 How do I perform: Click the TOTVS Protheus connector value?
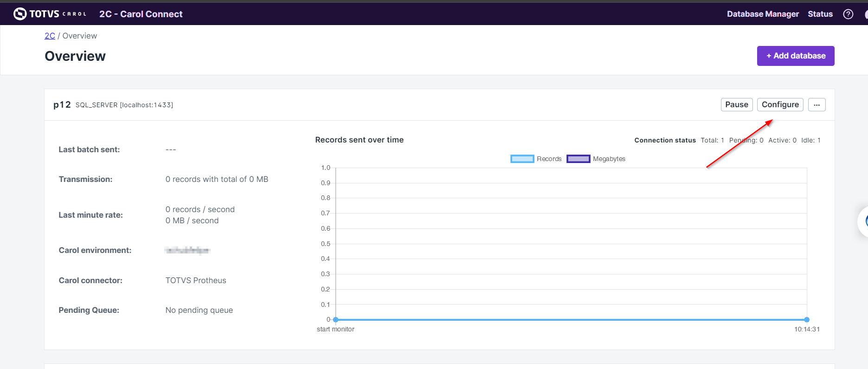coord(196,280)
